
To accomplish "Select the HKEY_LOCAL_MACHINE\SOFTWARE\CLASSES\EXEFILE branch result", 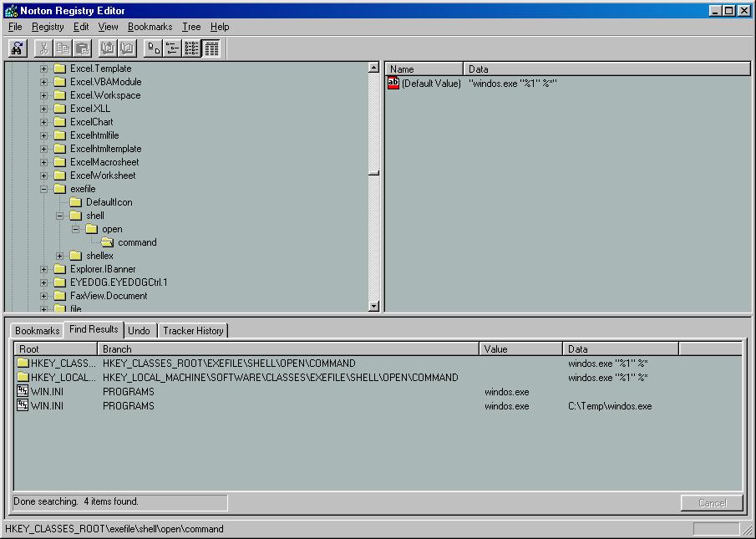I will click(x=280, y=378).
